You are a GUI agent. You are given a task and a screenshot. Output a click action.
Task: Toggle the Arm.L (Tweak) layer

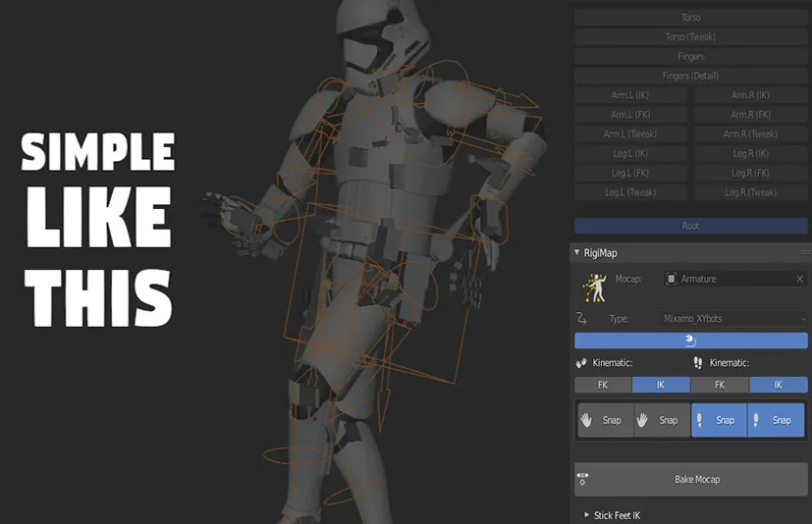coord(630,134)
